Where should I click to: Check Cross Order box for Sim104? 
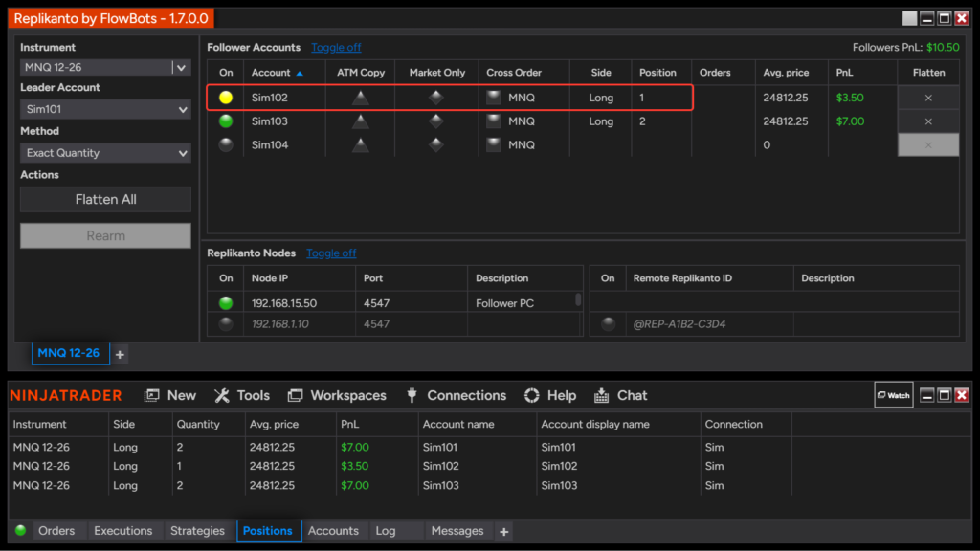pyautogui.click(x=494, y=145)
